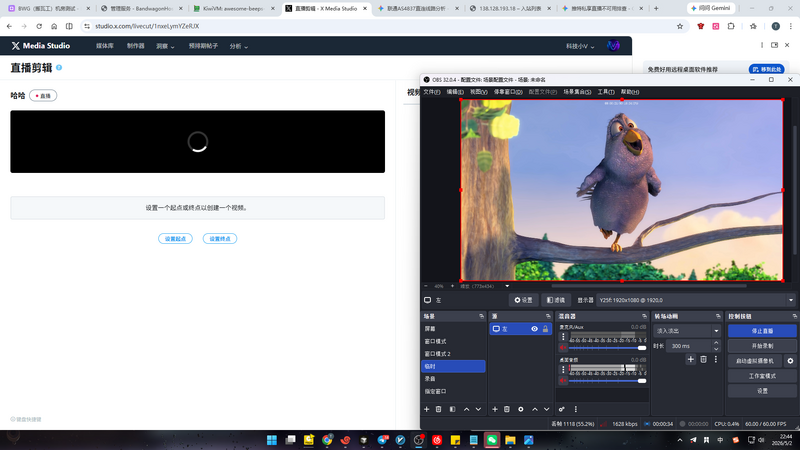
Task: Open 滤镜 filters for the source
Action: pyautogui.click(x=556, y=301)
